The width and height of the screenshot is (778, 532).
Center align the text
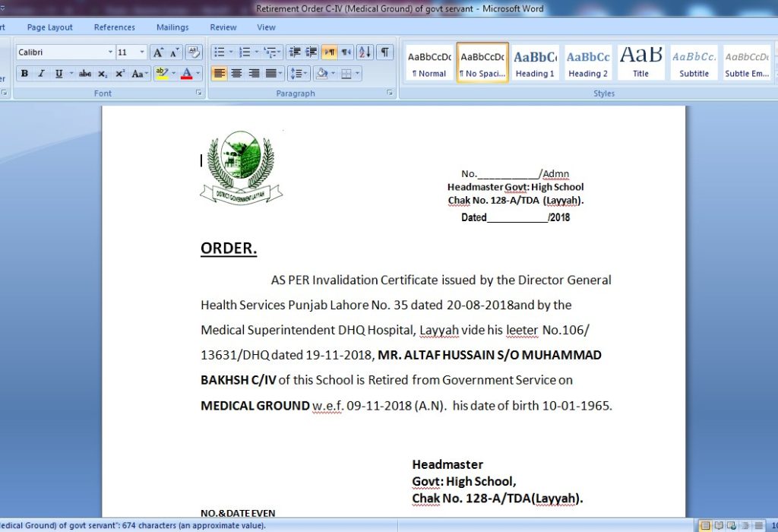[x=236, y=74]
